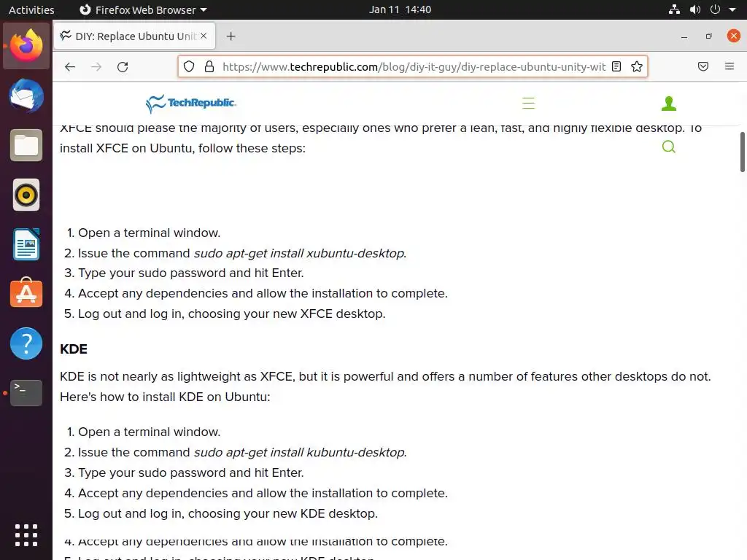Open the Files manager dock icon

(x=26, y=145)
